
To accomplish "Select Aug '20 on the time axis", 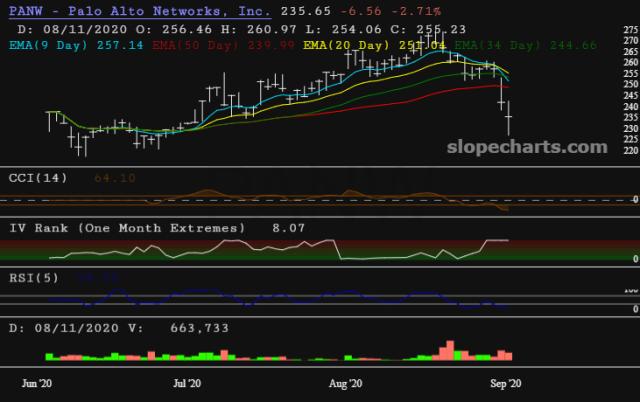I will pos(345,383).
